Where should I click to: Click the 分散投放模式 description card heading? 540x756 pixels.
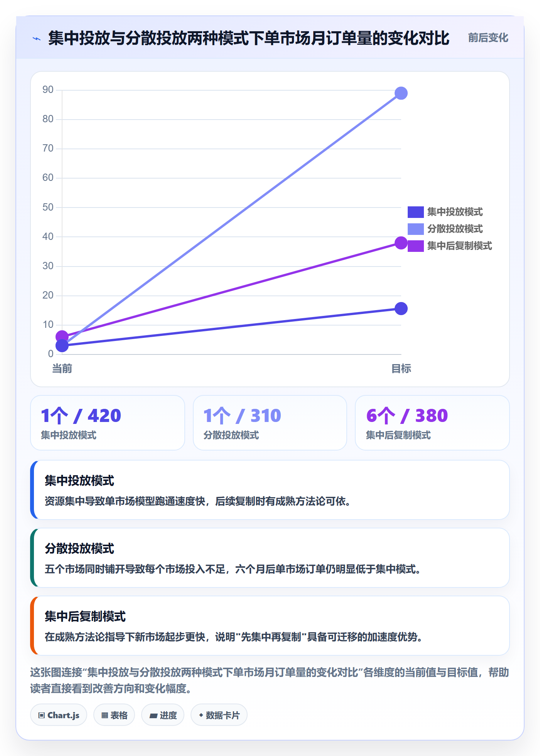tap(79, 549)
